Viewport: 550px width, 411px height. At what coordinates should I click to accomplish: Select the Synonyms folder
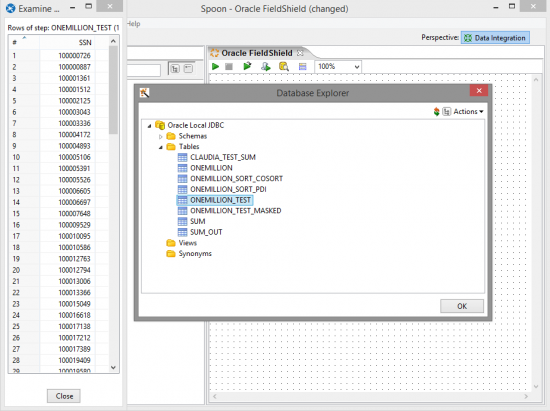[x=195, y=254]
